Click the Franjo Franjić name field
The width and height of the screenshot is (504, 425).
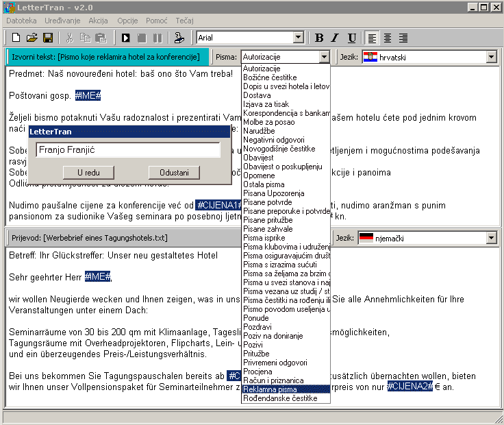tap(128, 150)
